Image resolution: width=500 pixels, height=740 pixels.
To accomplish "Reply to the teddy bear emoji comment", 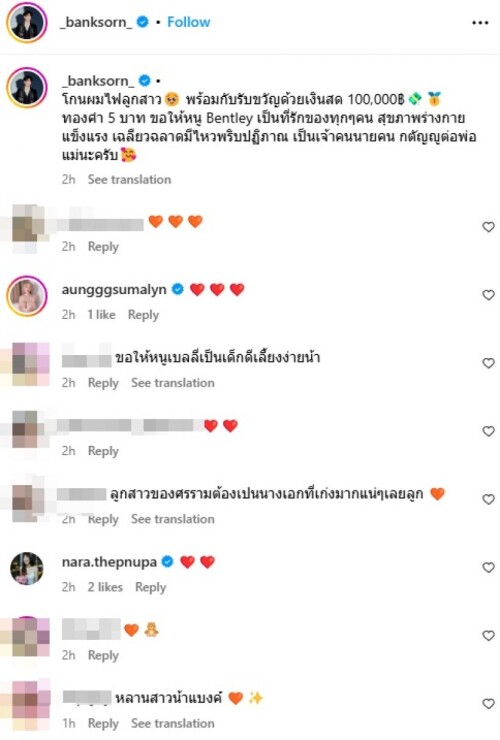I will tap(103, 655).
